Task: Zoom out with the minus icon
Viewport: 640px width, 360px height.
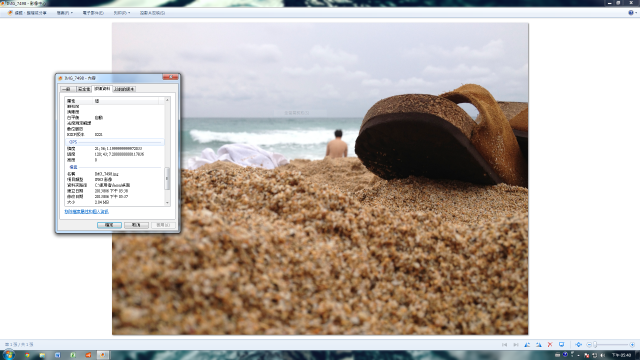Action: pyautogui.click(x=589, y=344)
